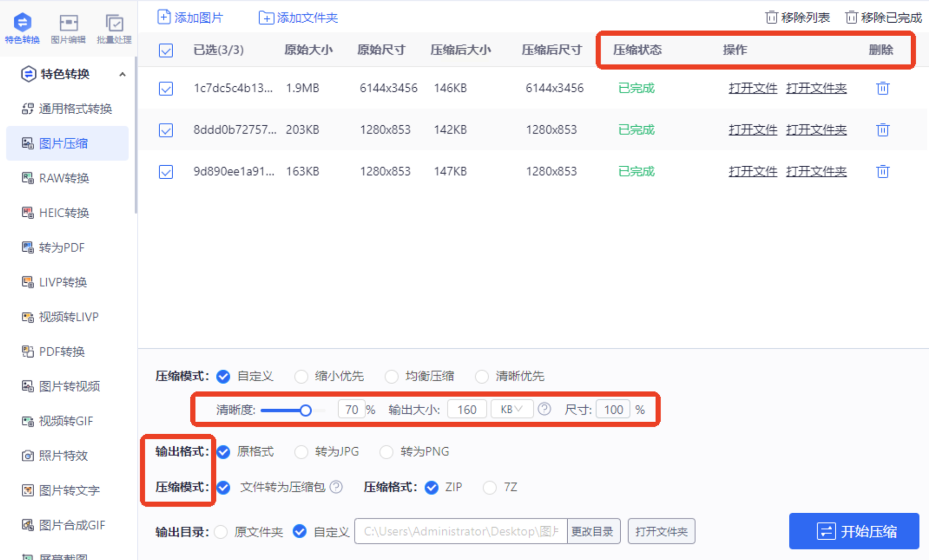Collapse the 特色转换 sidebar section
929x560 pixels.
point(122,74)
